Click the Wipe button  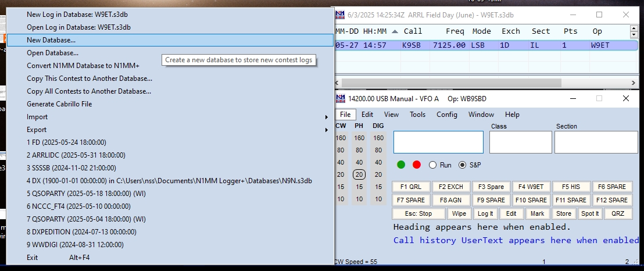pos(459,213)
